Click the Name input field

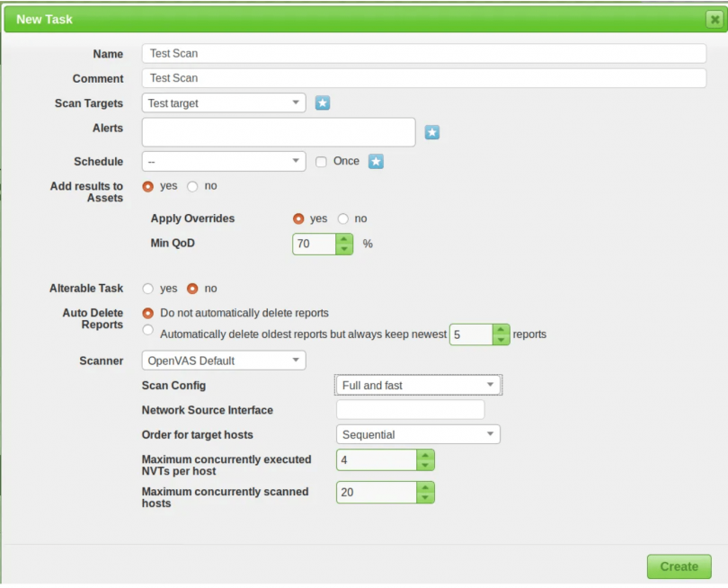pos(422,53)
